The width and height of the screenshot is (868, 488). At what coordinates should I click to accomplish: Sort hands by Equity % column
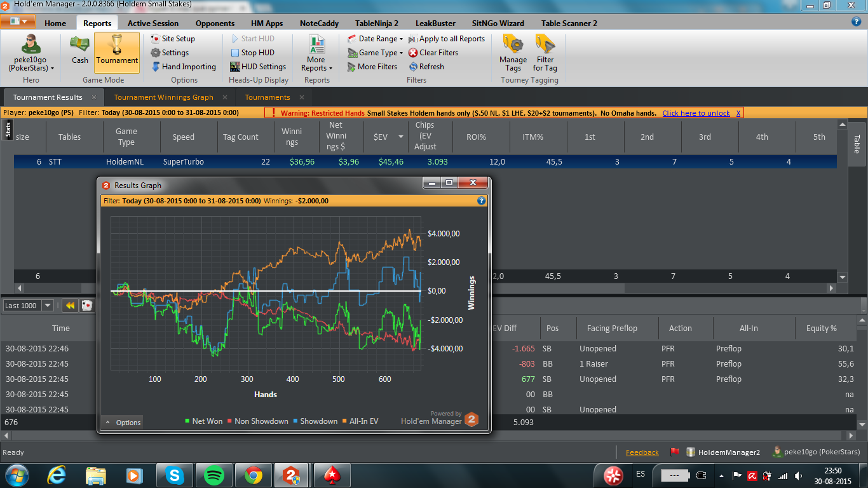[822, 329]
